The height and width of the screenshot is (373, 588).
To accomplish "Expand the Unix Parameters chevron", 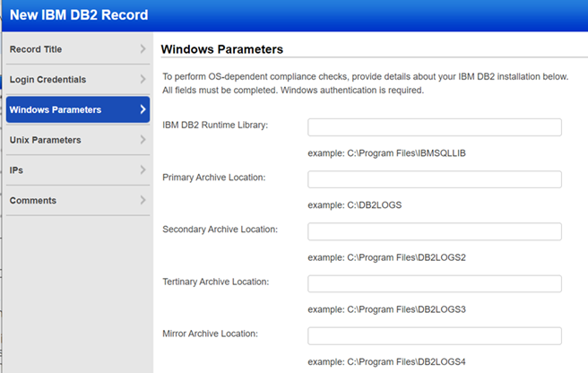I will (x=143, y=140).
